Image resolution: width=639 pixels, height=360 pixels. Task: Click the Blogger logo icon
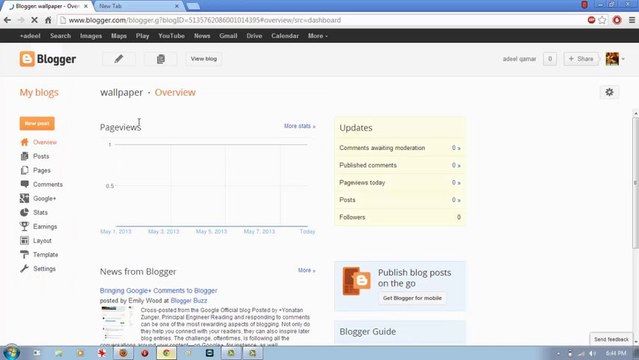[27, 59]
